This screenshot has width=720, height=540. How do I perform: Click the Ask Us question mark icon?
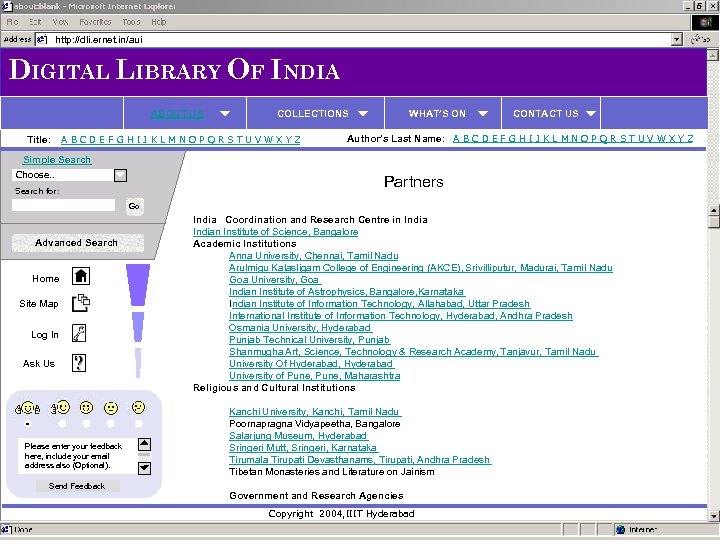(x=79, y=363)
